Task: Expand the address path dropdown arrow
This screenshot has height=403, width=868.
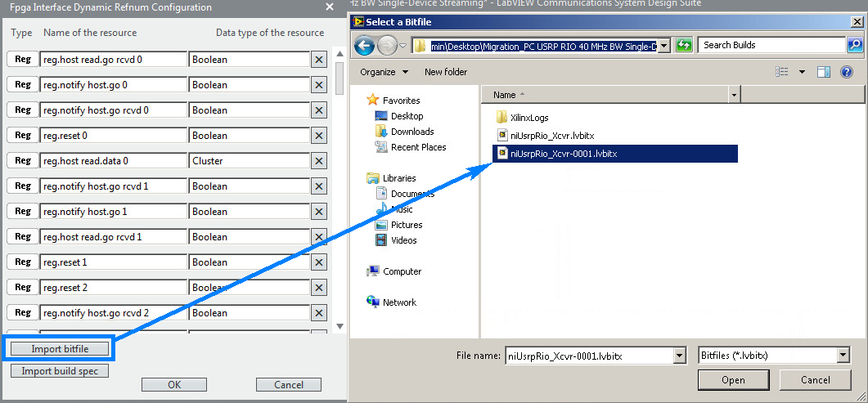Action: 663,46
